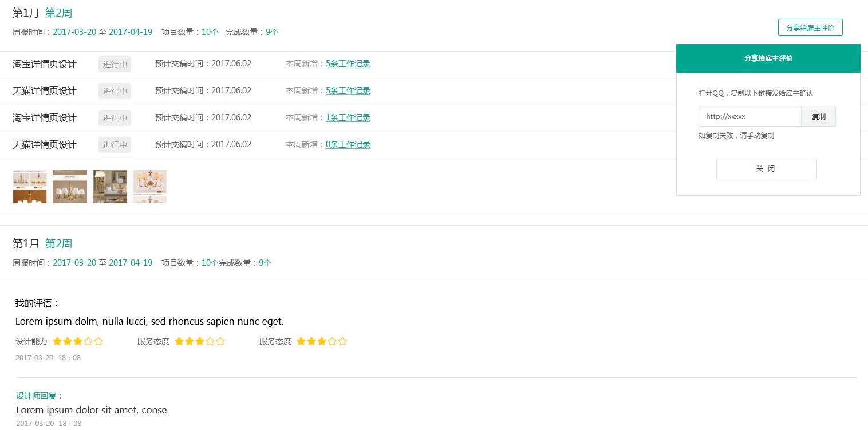The width and height of the screenshot is (868, 430).
Task: Click text 打开QQ，复制以下链接发给雇主确认
Action: pyautogui.click(x=756, y=93)
